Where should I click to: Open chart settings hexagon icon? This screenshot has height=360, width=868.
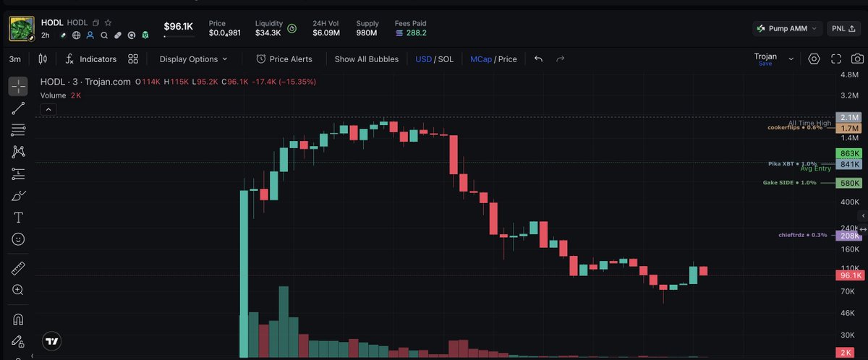[814, 59]
